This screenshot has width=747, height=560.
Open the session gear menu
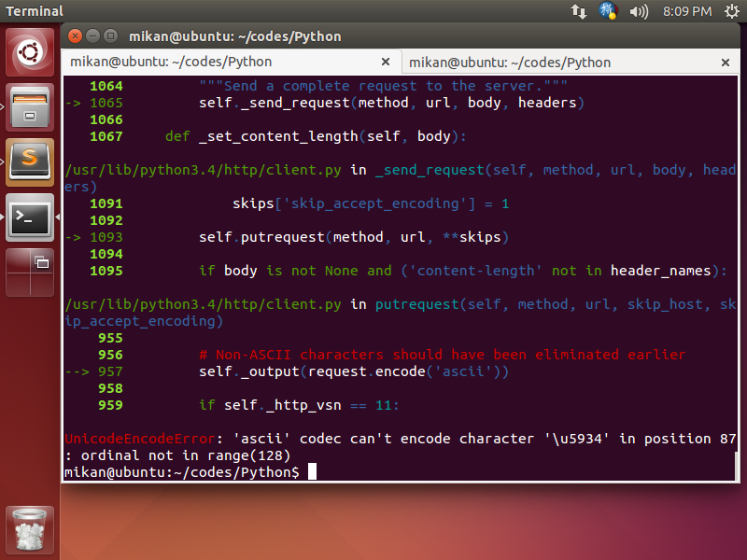(733, 12)
